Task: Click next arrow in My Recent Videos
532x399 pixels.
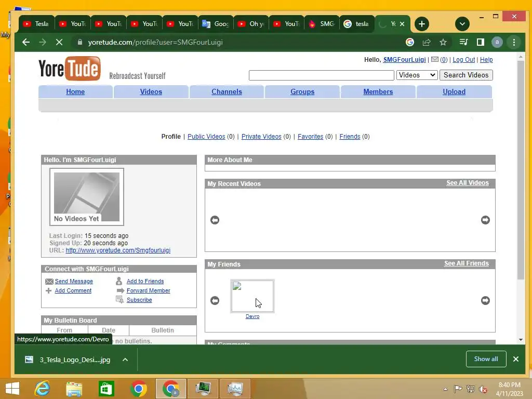Action: tap(486, 220)
